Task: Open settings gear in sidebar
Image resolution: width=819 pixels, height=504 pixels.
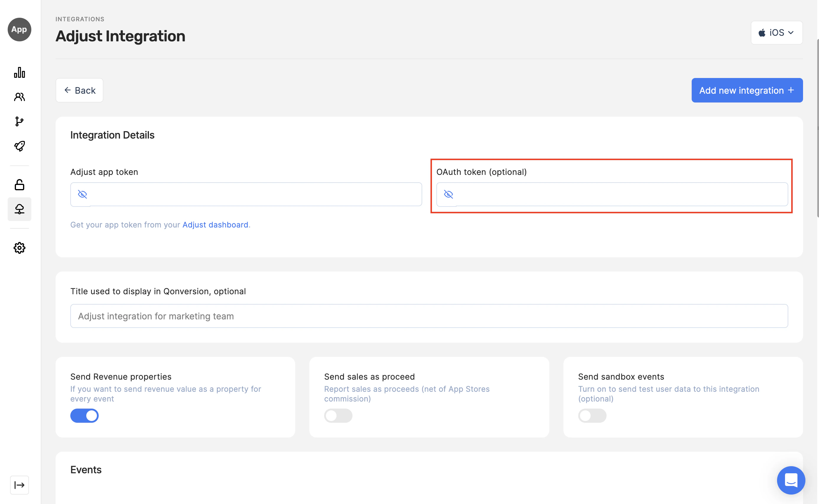Action: [x=19, y=248]
